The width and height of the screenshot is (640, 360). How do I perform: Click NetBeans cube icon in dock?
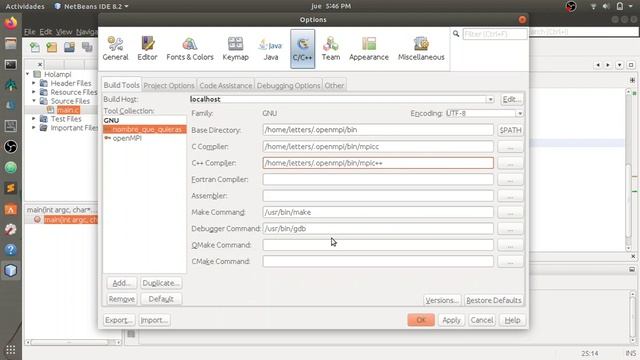(11, 270)
